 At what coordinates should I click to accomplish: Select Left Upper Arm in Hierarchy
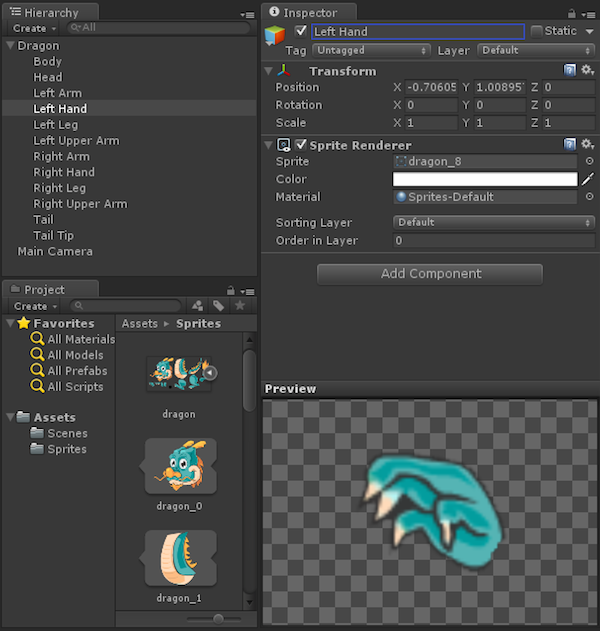point(76,140)
